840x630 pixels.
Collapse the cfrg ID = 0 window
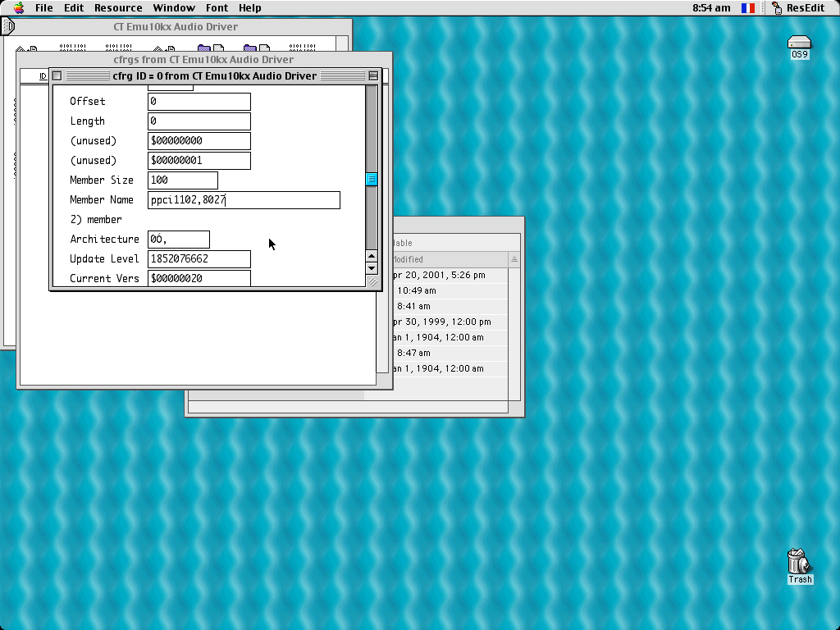[x=373, y=76]
